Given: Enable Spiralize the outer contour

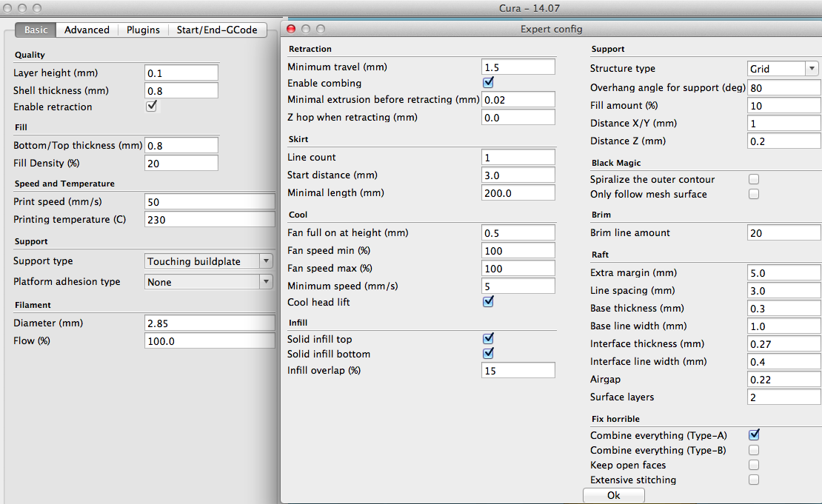Looking at the screenshot, I should tap(754, 179).
